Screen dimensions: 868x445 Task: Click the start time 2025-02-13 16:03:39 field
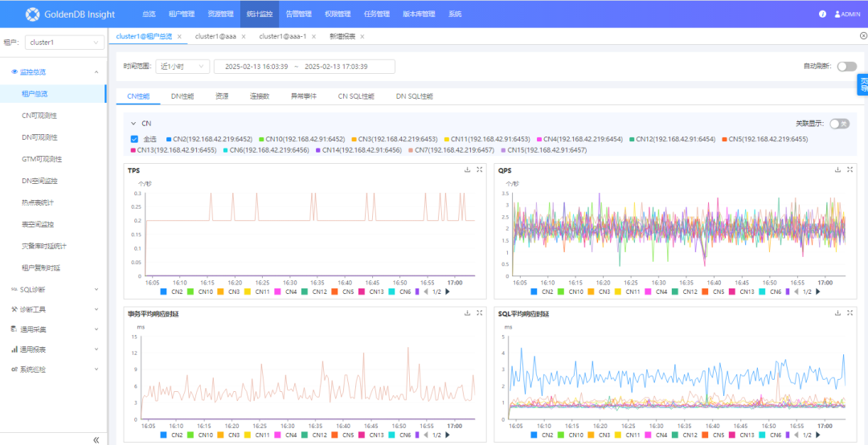tap(256, 67)
